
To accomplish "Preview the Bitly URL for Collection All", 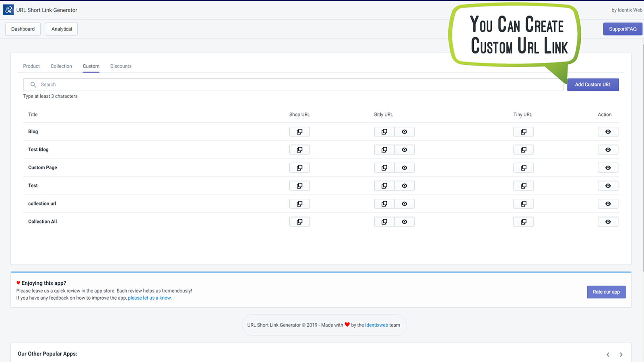I will (x=405, y=222).
